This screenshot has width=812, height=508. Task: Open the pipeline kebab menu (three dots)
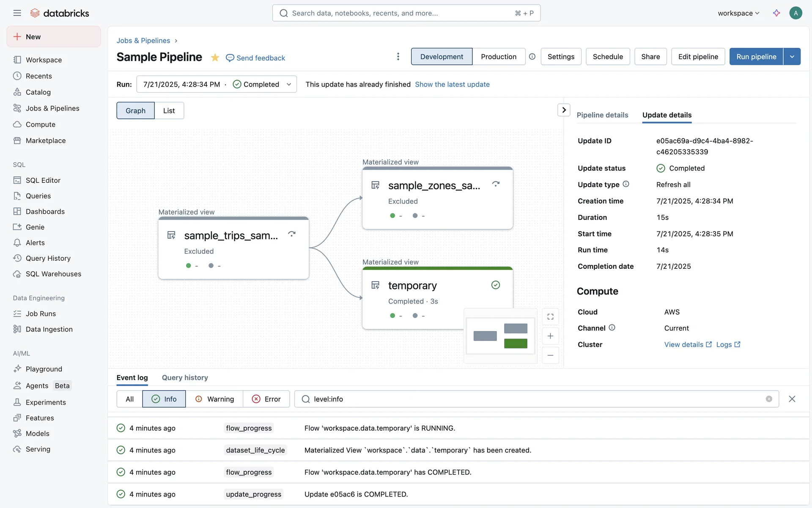coord(398,57)
